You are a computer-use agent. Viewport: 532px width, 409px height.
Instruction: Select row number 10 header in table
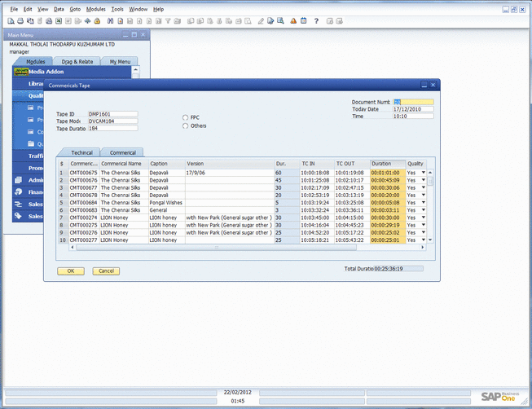click(63, 240)
